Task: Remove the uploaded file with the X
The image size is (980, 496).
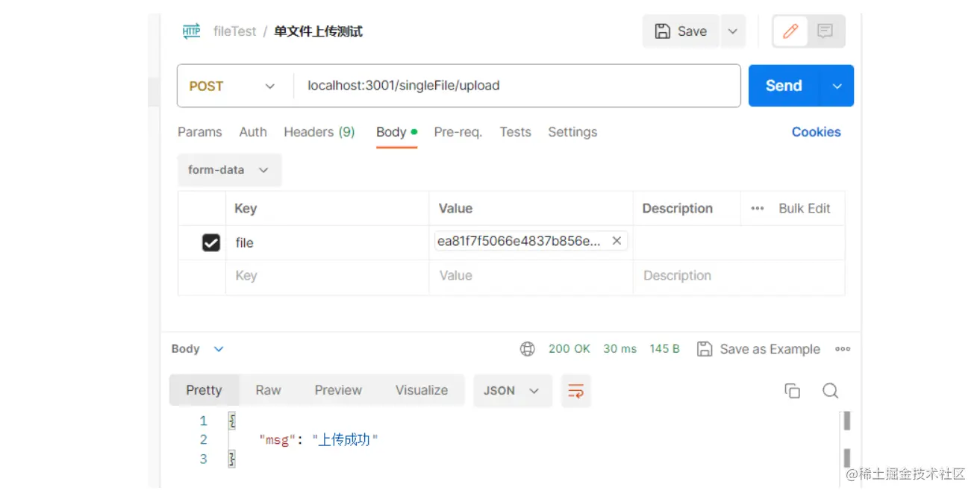Action: point(617,241)
